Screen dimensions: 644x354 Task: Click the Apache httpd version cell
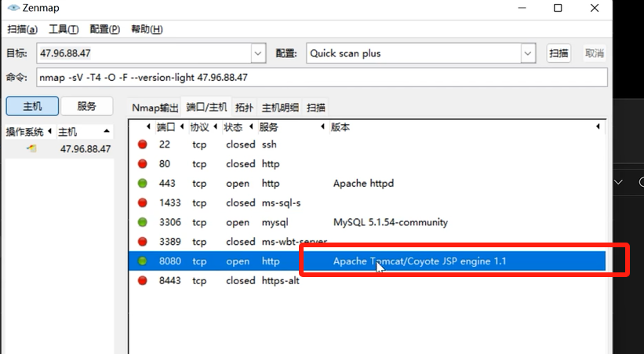363,184
